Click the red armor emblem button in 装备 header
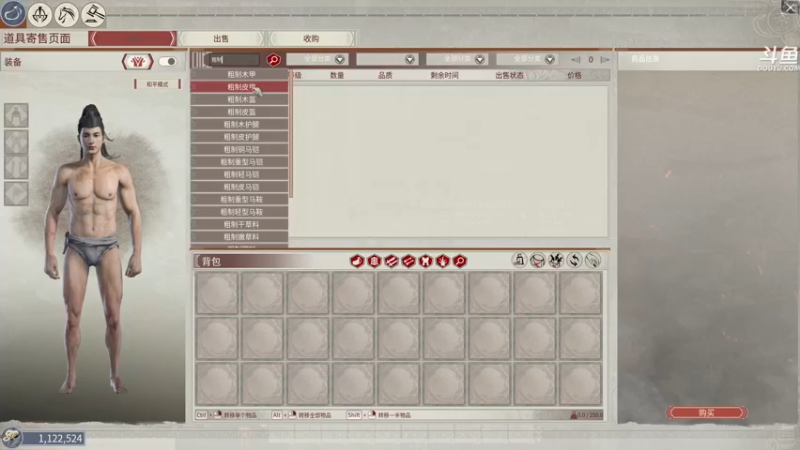The width and height of the screenshot is (800, 450). [137, 62]
